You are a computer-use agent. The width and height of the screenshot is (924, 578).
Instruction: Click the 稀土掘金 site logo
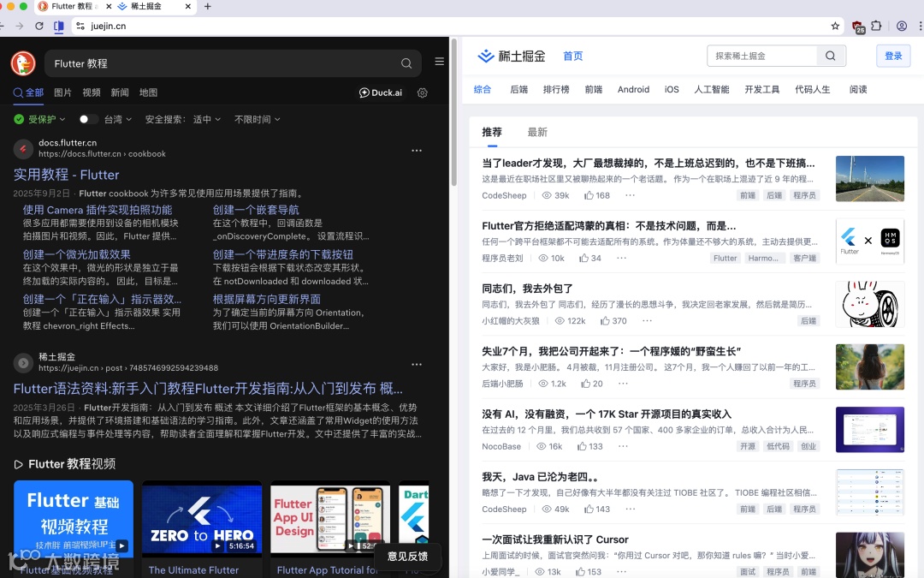coord(511,56)
